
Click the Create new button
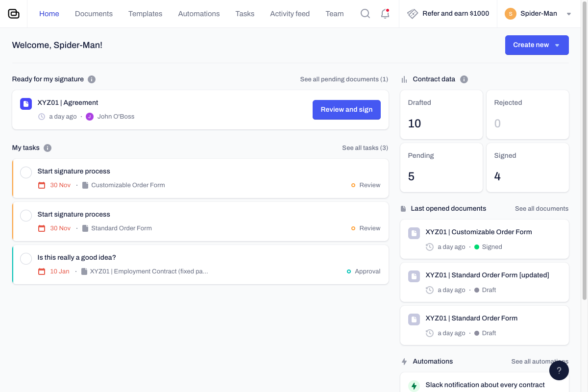click(537, 45)
